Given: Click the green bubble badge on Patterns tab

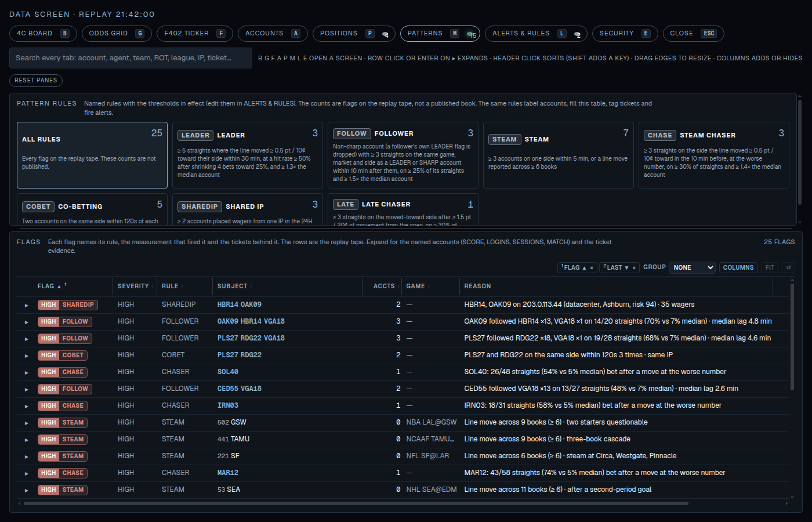Looking at the screenshot, I should (x=472, y=34).
